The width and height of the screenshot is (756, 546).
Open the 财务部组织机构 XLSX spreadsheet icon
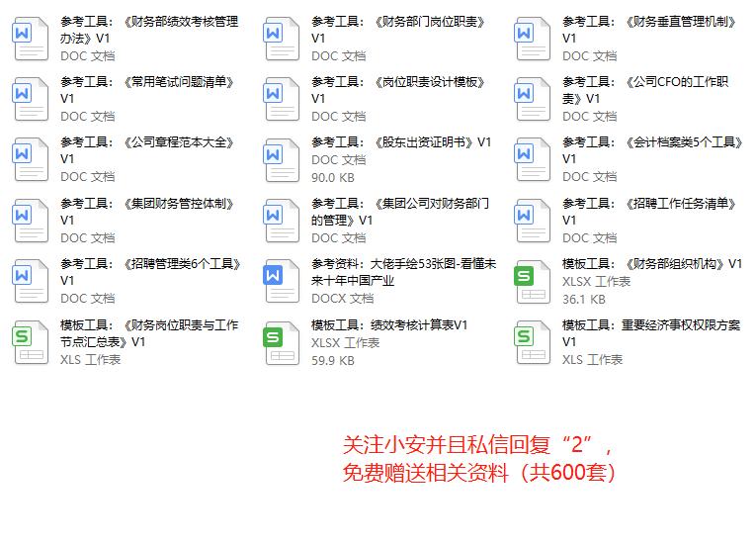[x=533, y=282]
